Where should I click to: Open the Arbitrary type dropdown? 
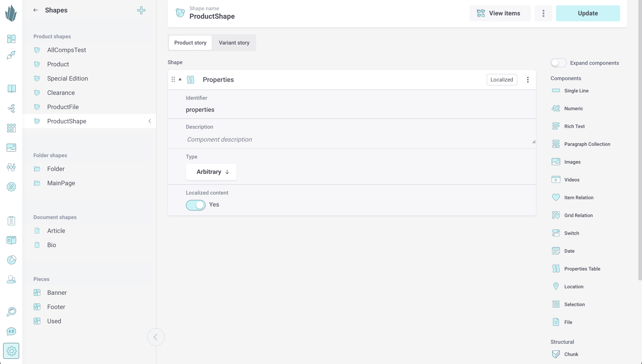pos(211,172)
